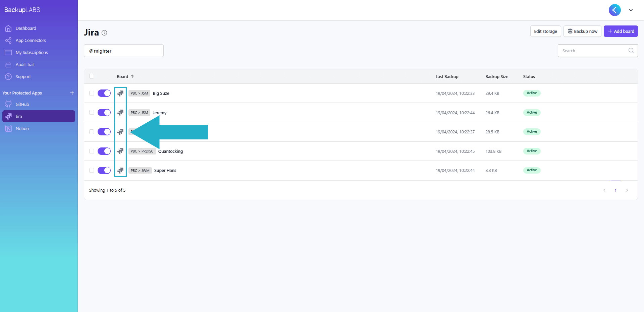Click the 19/04/2024, 10:22:33 timestamp

tap(455, 93)
